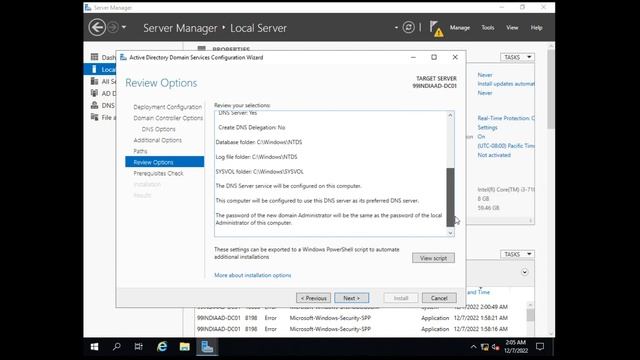The height and width of the screenshot is (360, 640).
Task: Click the View script button
Action: coord(433,258)
